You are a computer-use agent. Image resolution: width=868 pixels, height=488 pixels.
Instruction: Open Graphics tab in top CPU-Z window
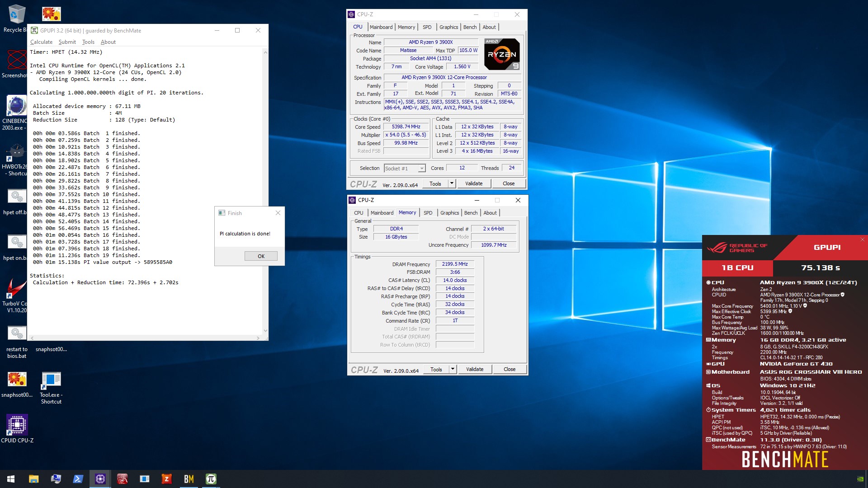(x=448, y=27)
